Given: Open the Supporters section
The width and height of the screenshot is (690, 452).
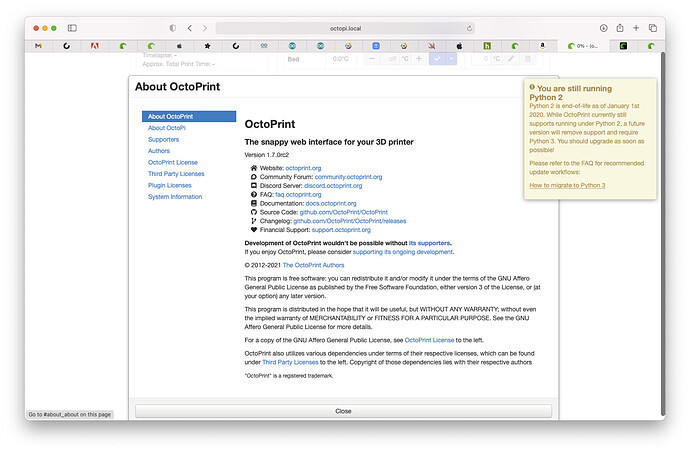Looking at the screenshot, I should 163,139.
